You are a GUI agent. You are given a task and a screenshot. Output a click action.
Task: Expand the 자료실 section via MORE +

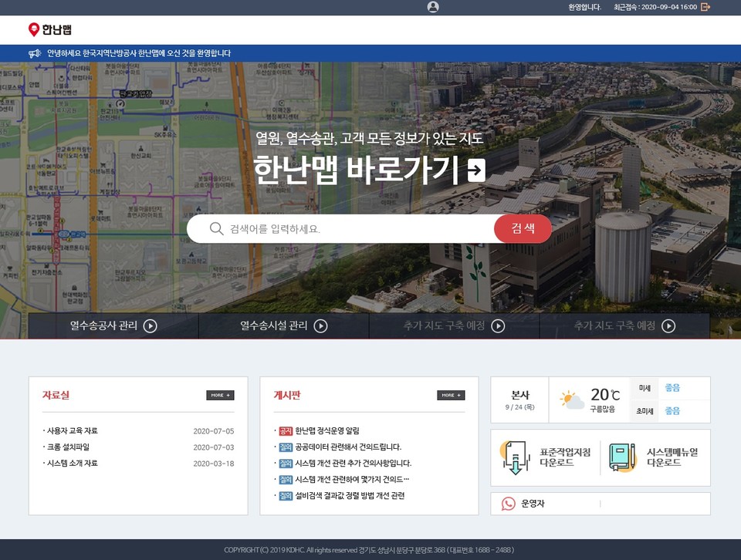pos(220,395)
